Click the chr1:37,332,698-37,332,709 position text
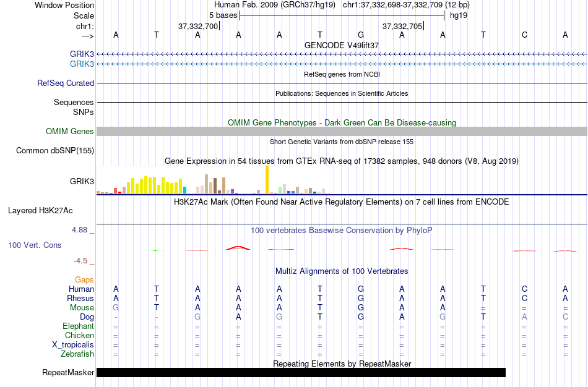Screen dimensions: 588x387 (x=406, y=4)
